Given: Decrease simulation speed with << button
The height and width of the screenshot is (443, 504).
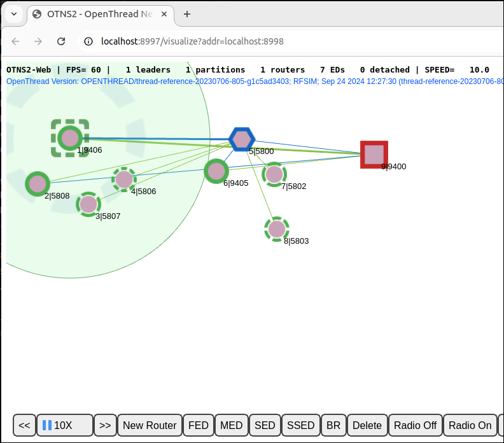Looking at the screenshot, I should click(x=24, y=425).
